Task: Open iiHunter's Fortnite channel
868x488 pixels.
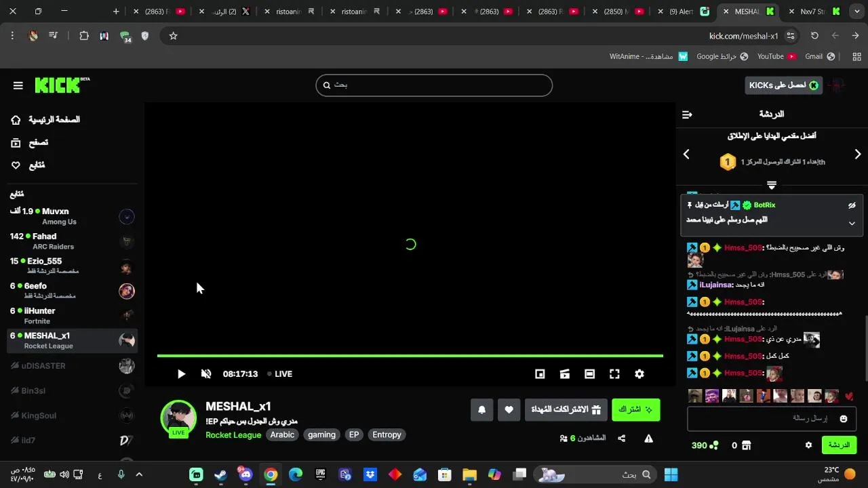Action: (x=72, y=316)
